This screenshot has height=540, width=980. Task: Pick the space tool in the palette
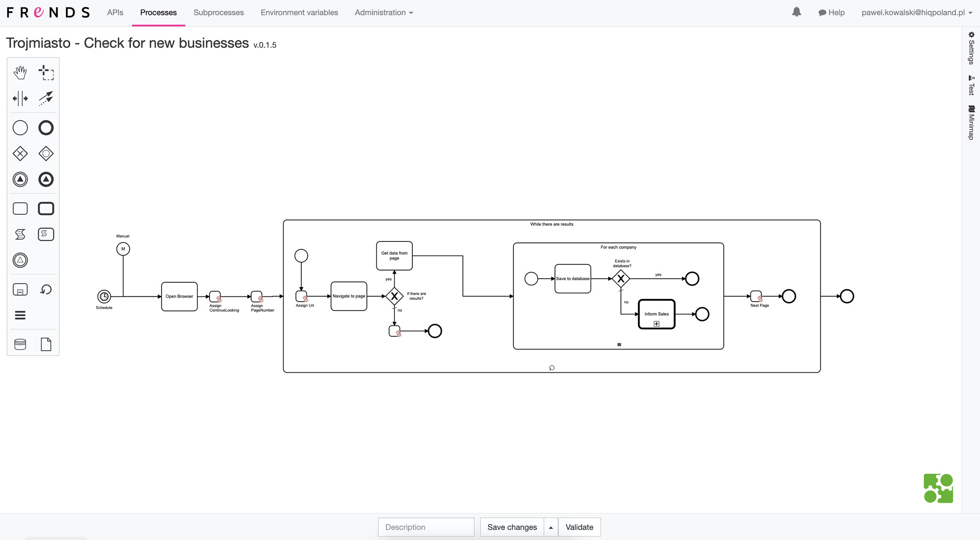(20, 98)
